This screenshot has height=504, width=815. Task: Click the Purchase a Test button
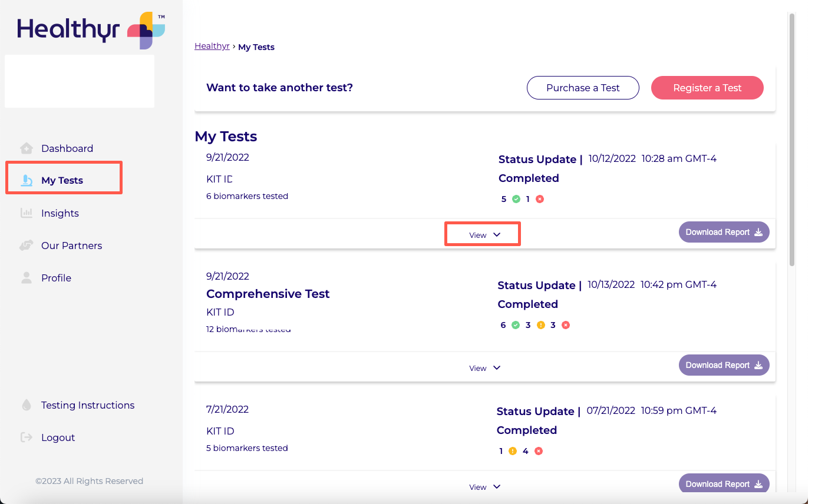(x=582, y=88)
